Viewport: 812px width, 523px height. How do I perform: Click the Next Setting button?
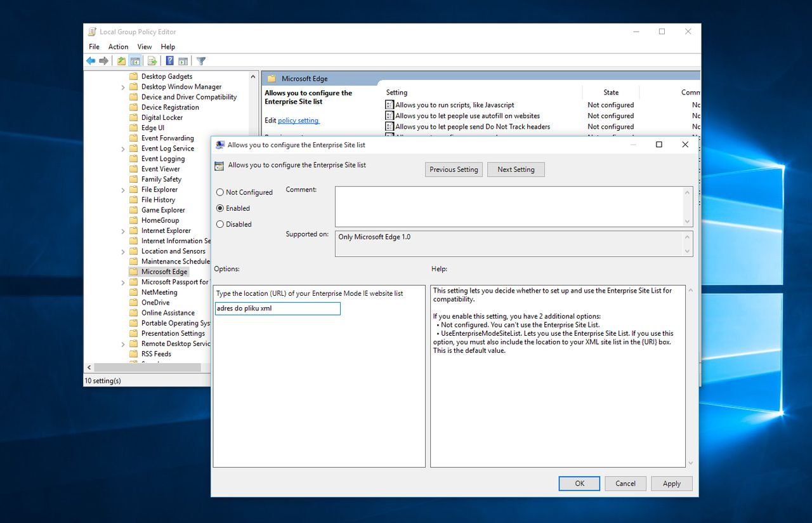click(516, 169)
